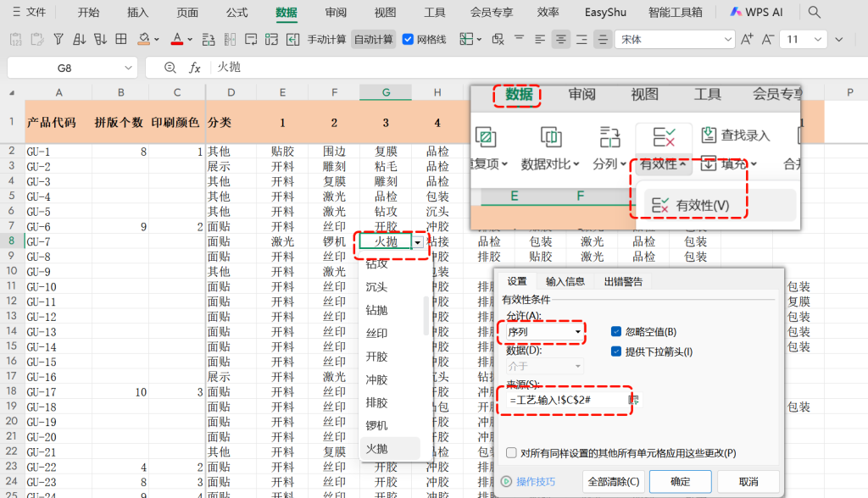The width and height of the screenshot is (868, 498).
Task: Open the 宋体 font name dropdown
Action: coord(728,39)
